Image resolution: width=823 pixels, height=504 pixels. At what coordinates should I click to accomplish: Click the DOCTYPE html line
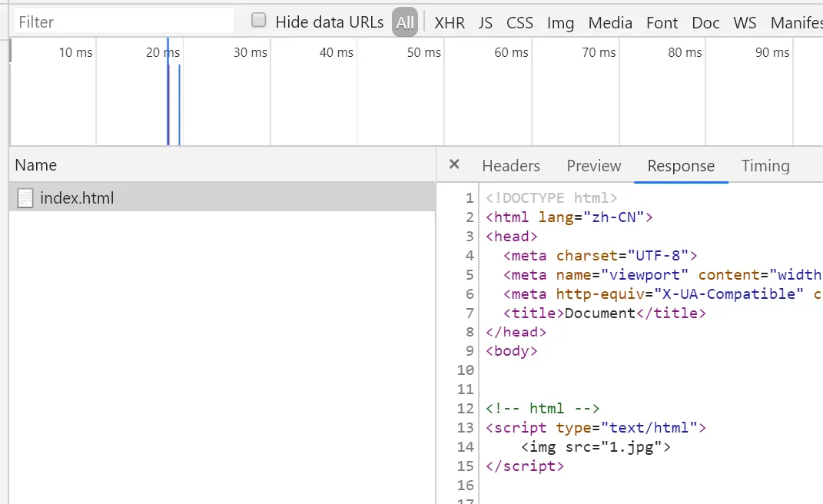pyautogui.click(x=551, y=198)
